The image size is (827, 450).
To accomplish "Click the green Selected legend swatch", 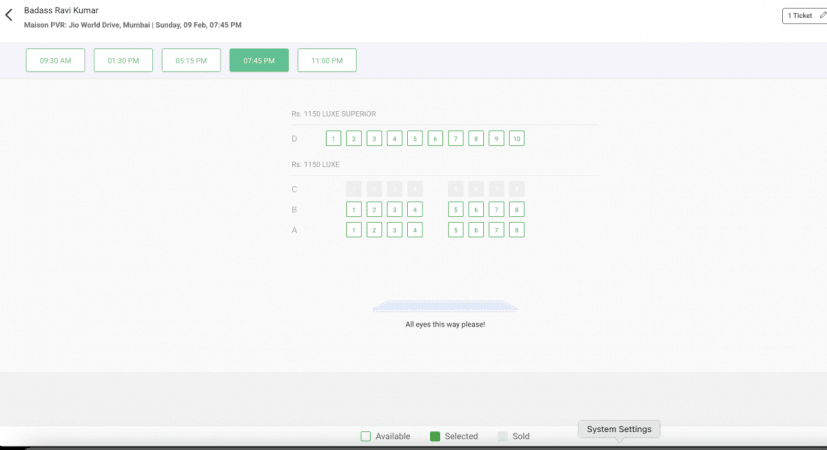I will pos(435,436).
